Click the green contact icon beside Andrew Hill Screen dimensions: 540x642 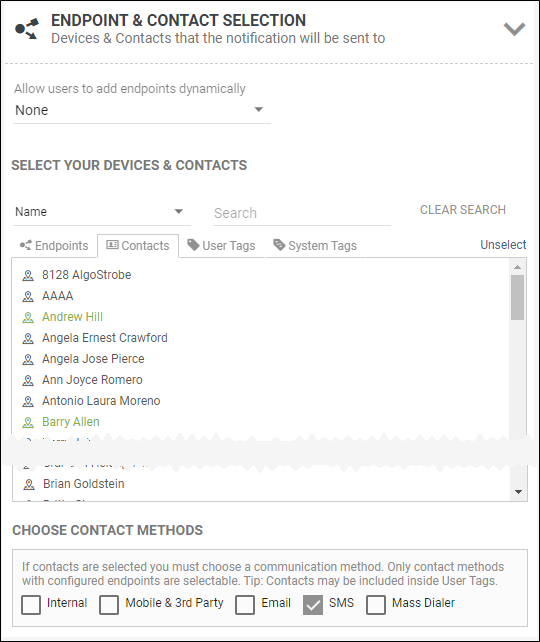tap(28, 317)
